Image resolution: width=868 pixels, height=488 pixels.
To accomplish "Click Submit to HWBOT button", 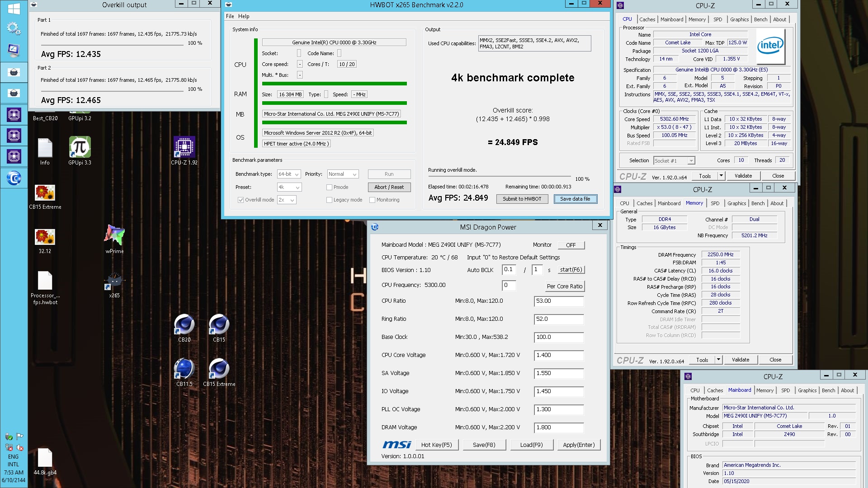I will [522, 199].
